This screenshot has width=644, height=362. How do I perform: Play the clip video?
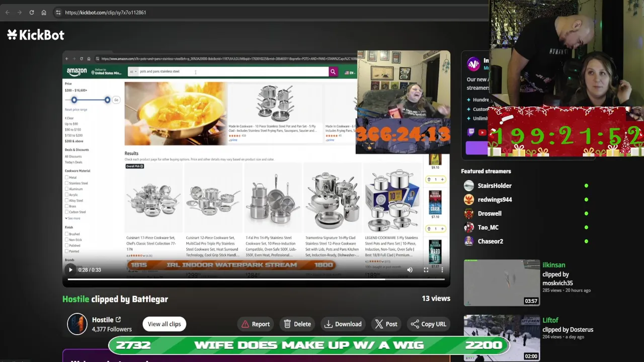point(70,270)
